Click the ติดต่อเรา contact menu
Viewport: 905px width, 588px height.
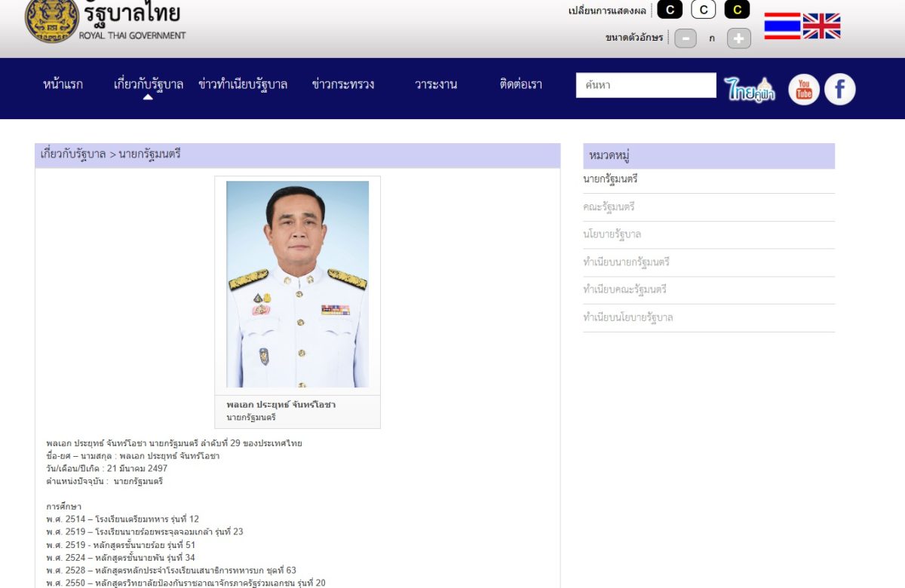[520, 84]
